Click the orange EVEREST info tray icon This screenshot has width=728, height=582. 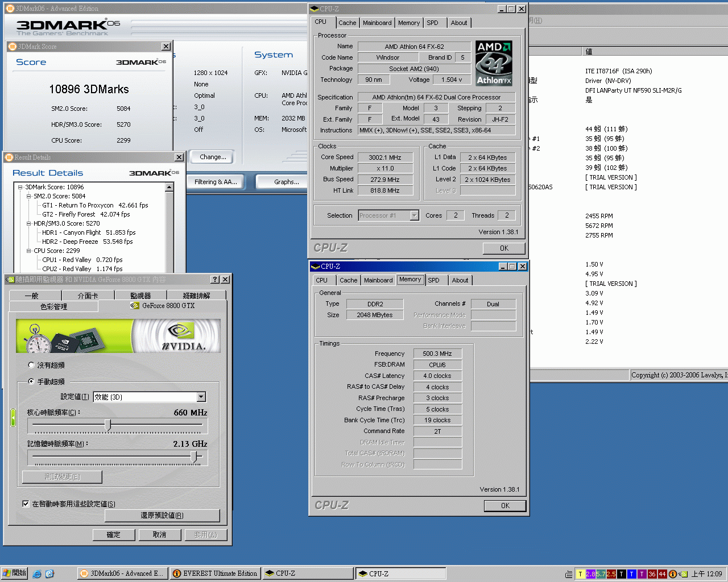pos(672,574)
